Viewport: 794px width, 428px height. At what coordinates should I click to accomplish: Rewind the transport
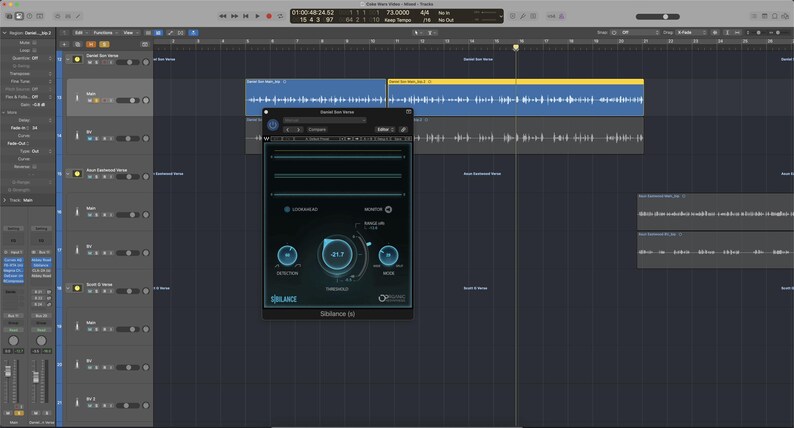click(x=222, y=16)
